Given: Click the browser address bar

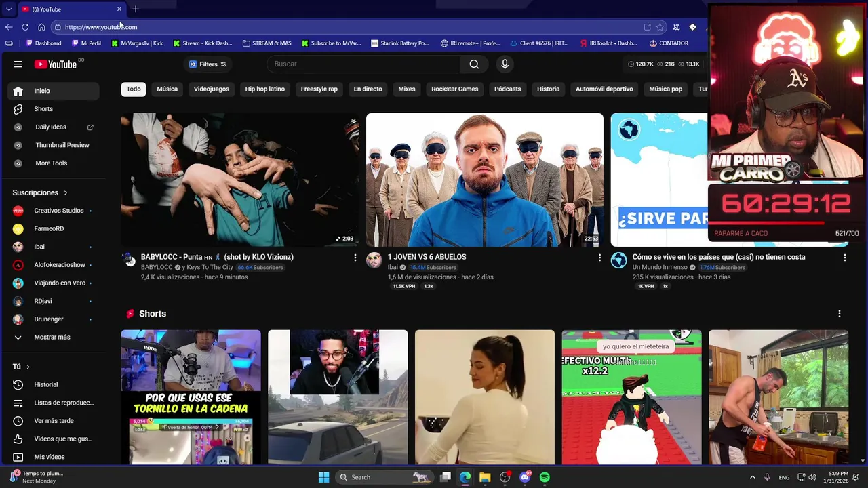Looking at the screenshot, I should point(349,27).
